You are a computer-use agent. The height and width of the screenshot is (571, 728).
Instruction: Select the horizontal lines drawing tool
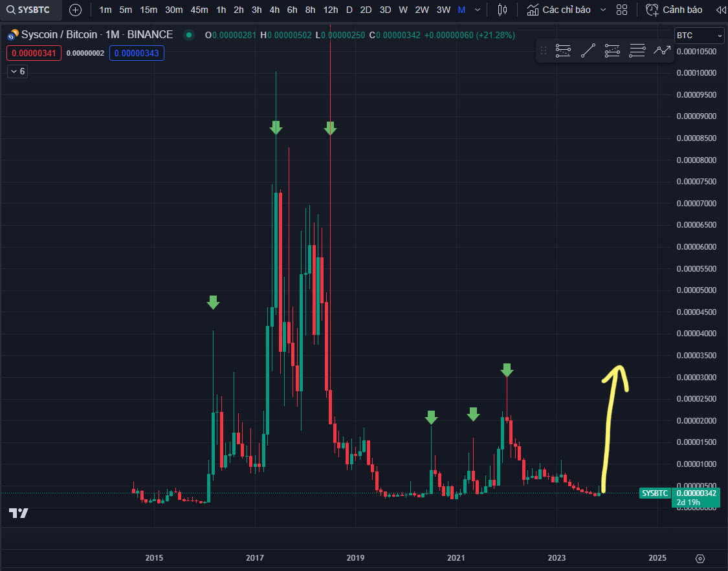point(637,50)
